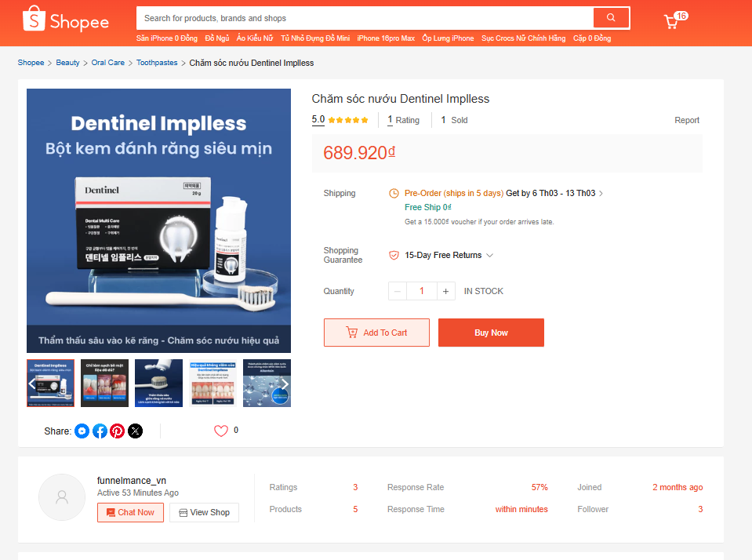This screenshot has width=752, height=560.
Task: Increase quantity with plus button
Action: 445,291
